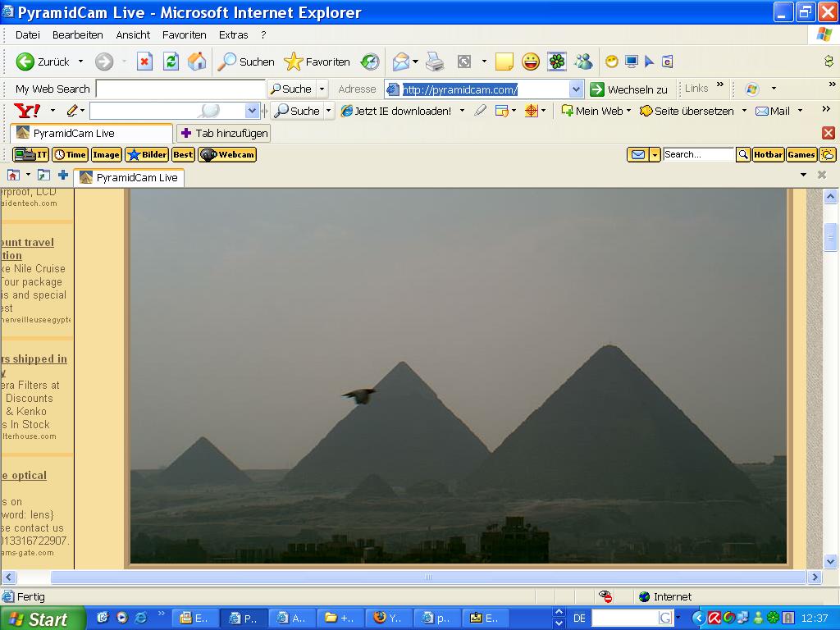Go back with the Zurück button
Viewport: 840px width, 630px height.
click(x=43, y=62)
